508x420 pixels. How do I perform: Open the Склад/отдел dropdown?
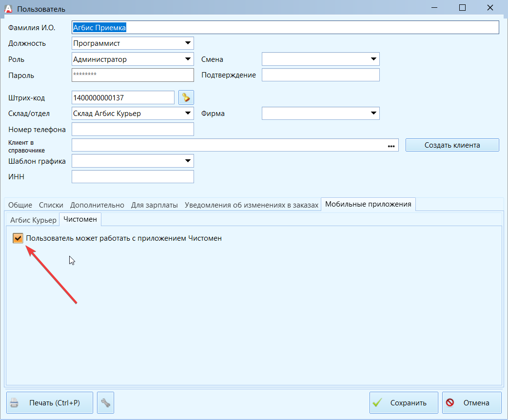pos(188,114)
